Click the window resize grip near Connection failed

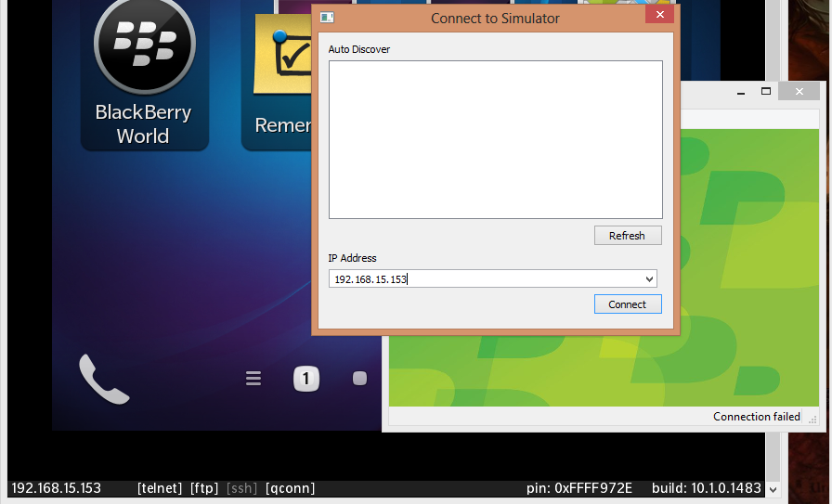point(812,420)
